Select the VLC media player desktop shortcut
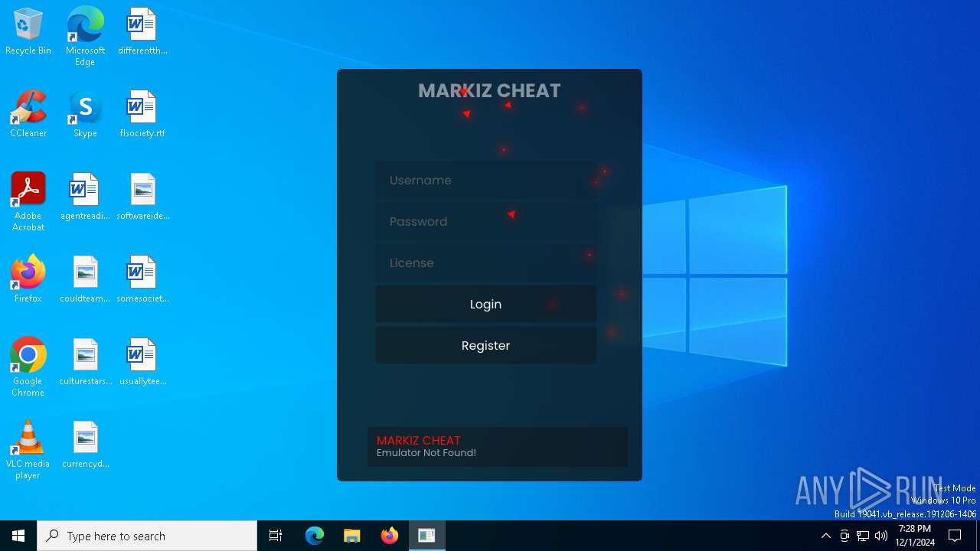Viewport: 980px width, 551px height. pyautogui.click(x=28, y=449)
